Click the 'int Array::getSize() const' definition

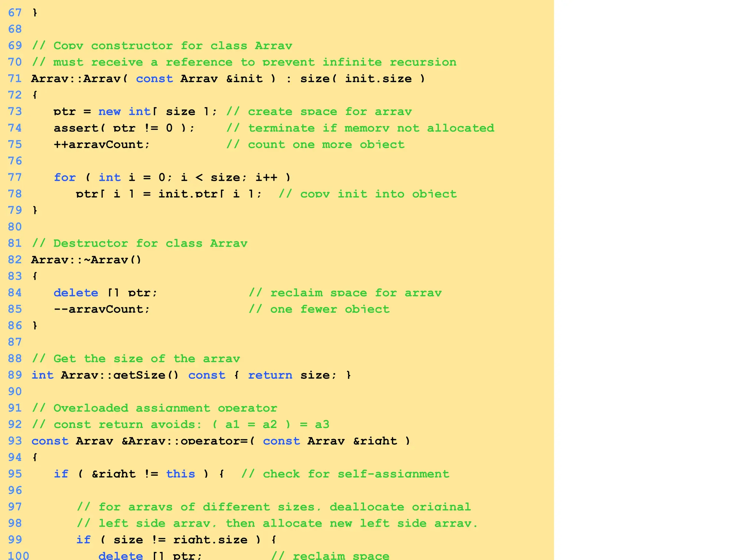coord(191,375)
